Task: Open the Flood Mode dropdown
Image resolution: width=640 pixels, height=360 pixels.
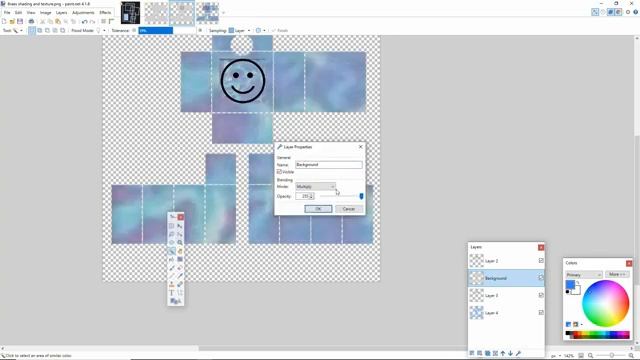Action: coord(101,31)
